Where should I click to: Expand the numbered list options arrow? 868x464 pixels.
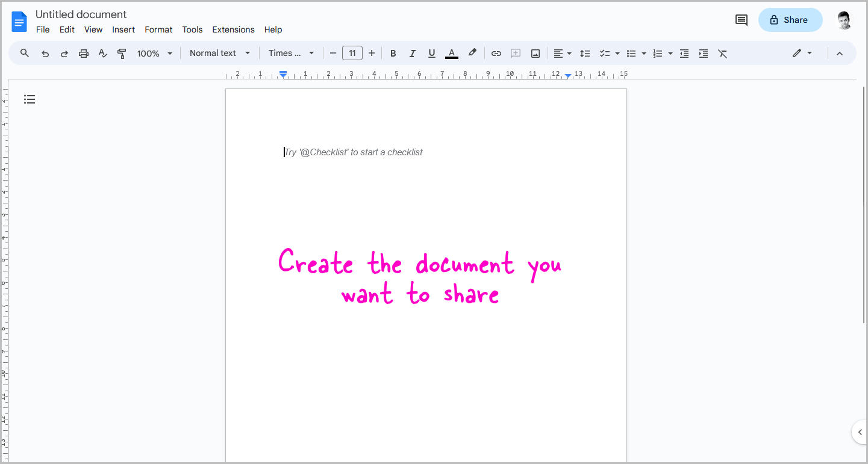670,54
